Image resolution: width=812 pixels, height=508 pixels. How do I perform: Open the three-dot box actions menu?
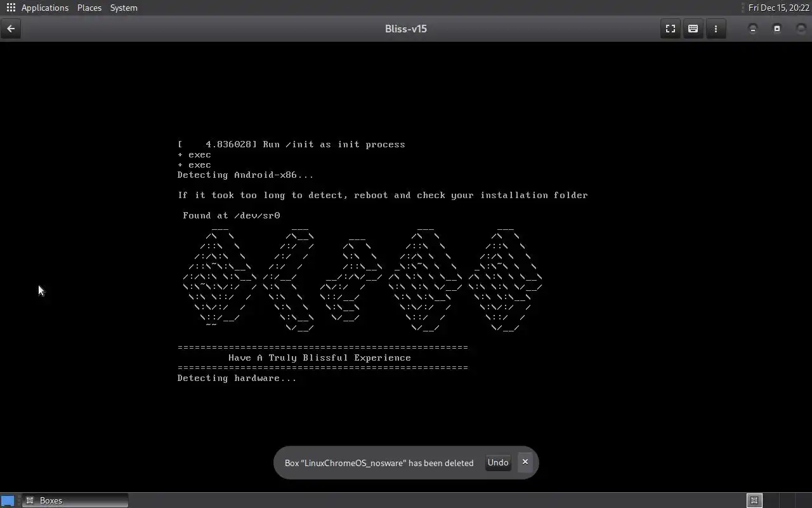[x=716, y=29]
